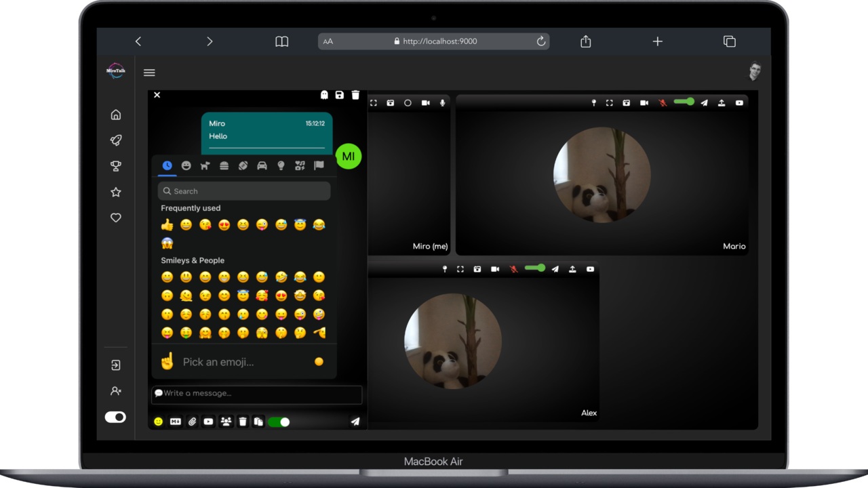The height and width of the screenshot is (488, 868).
Task: Share a YouTube video from the chat toolbar
Action: pos(208,422)
